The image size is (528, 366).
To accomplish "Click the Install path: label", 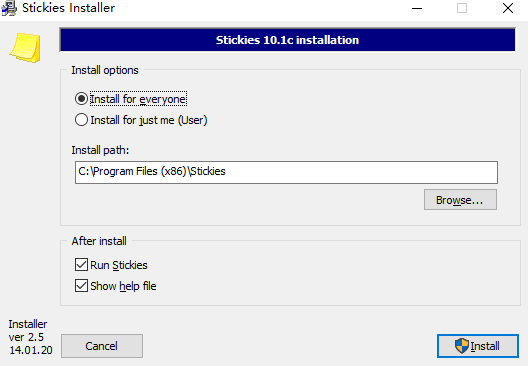I will coord(100,150).
